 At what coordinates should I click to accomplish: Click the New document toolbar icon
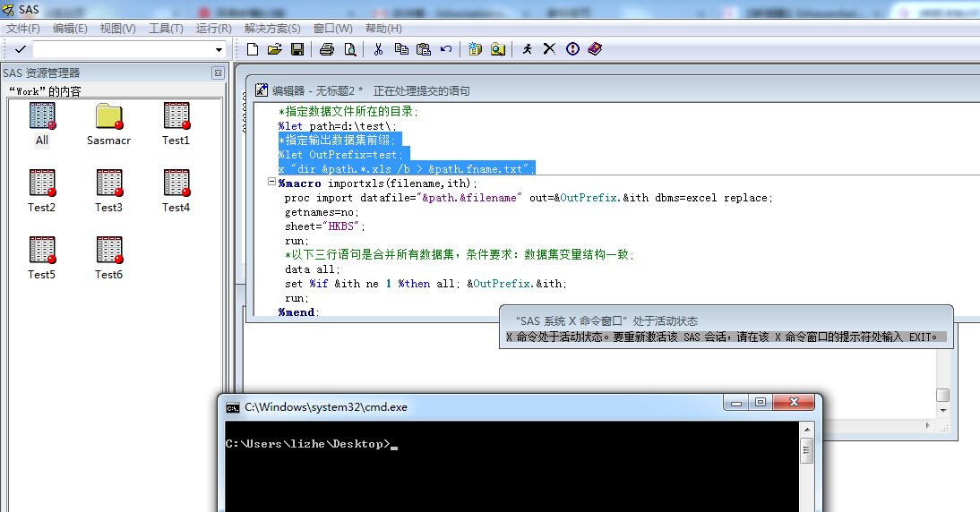point(253,49)
